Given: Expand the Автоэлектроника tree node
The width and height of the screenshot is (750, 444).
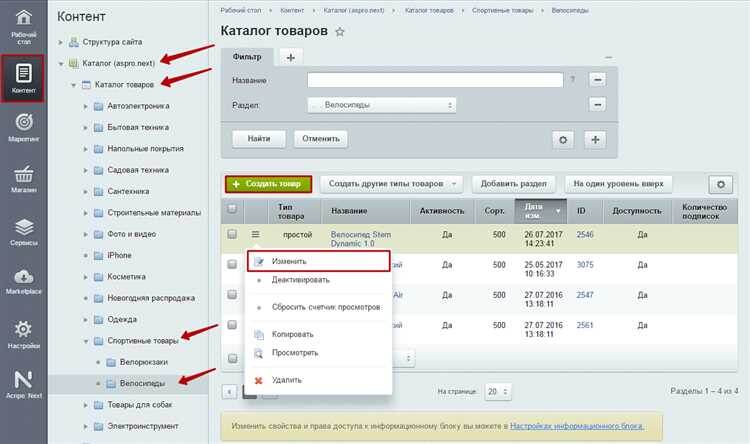Looking at the screenshot, I should pos(86,106).
